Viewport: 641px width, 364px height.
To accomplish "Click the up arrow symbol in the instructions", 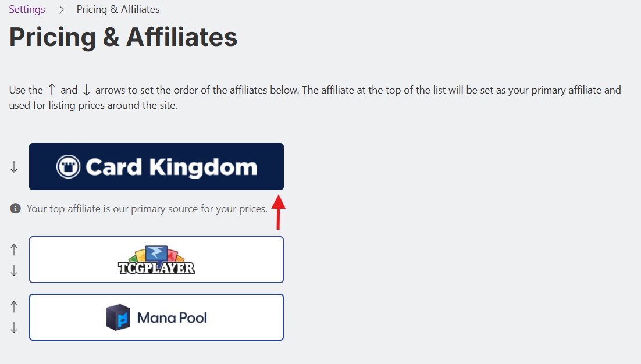I will pyautogui.click(x=52, y=90).
